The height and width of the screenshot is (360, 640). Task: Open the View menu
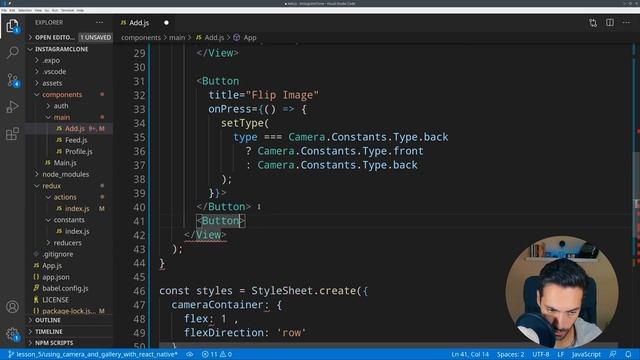click(38, 10)
